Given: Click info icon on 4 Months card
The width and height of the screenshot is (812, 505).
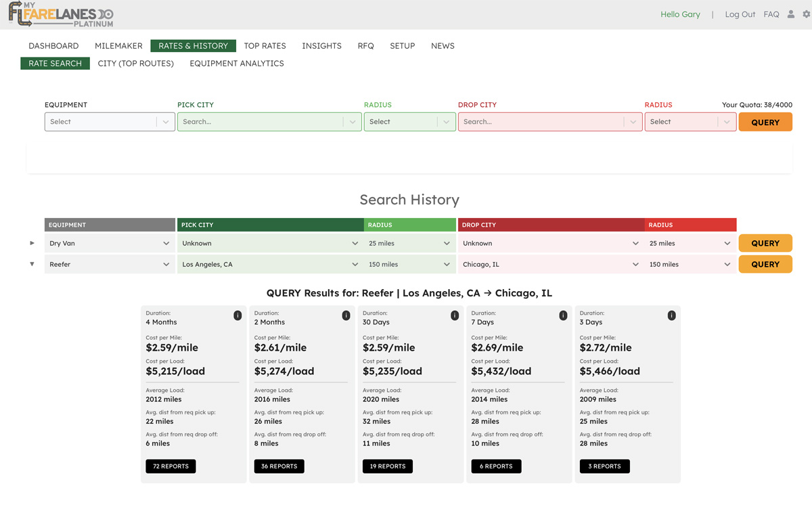Looking at the screenshot, I should 238,315.
